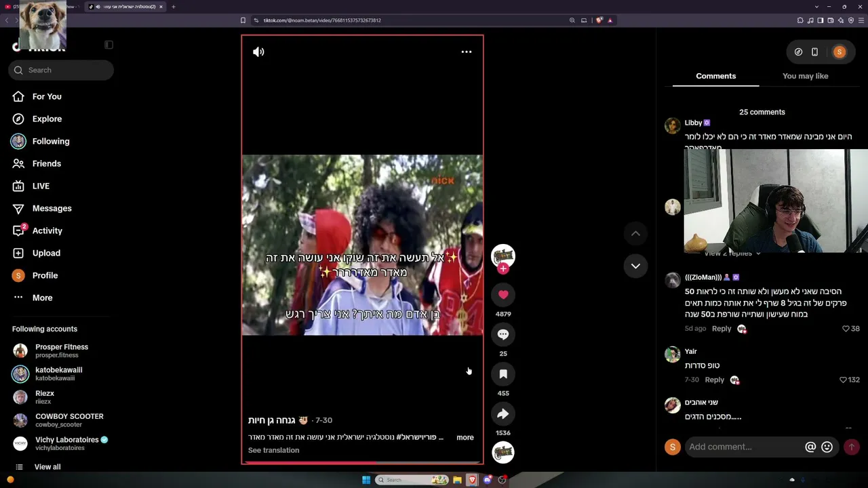Open the Brave Shields lion icon
868x488 pixels.
(599, 20)
